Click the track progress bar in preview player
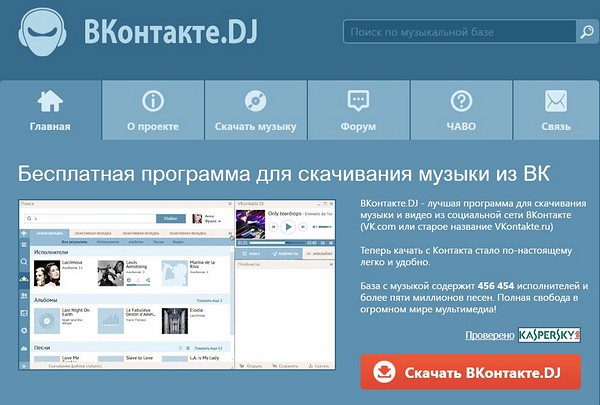600x405 pixels. (x=278, y=243)
